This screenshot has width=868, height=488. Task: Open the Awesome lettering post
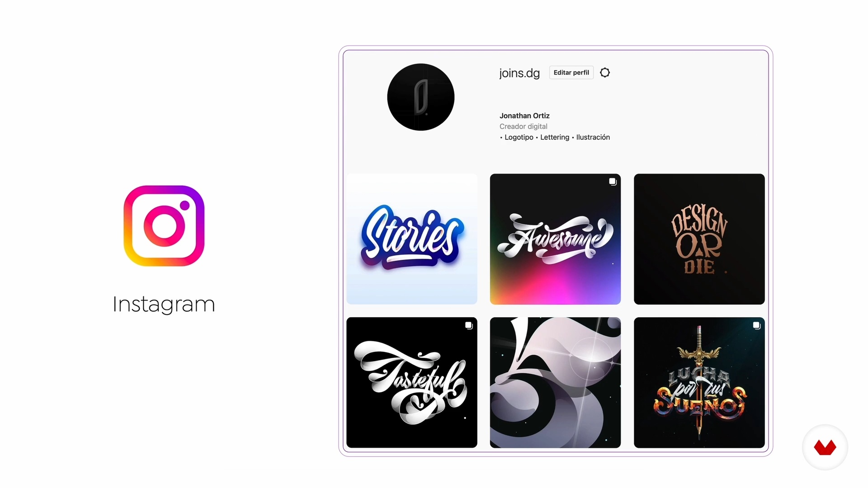click(x=555, y=239)
